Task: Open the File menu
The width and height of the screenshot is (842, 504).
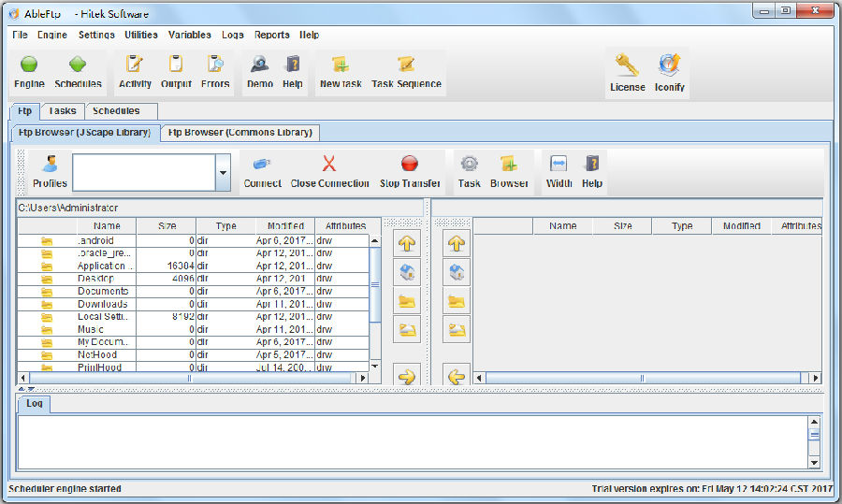Action: [20, 35]
